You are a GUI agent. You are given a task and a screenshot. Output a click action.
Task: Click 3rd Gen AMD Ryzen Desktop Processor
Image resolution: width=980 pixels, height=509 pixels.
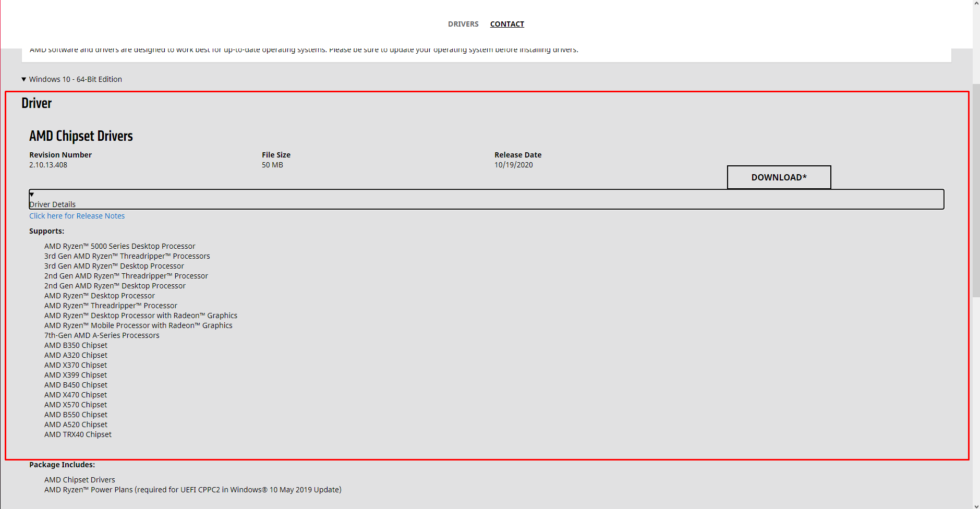[114, 266]
